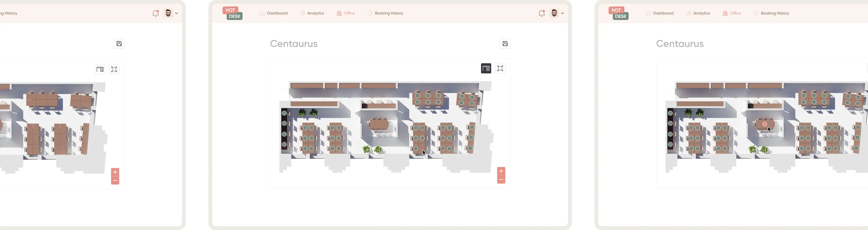Select the desk layout view icon
Image resolution: width=868 pixels, height=230 pixels.
[486, 68]
